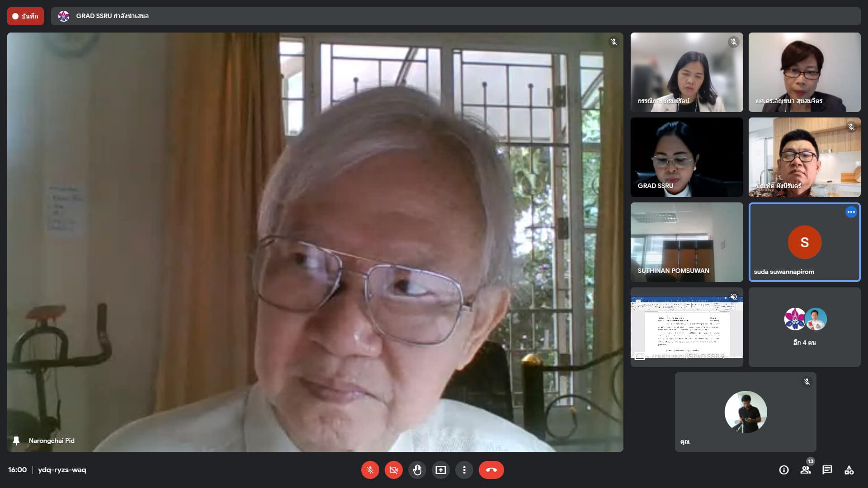Turn on camera using the red camera button

pos(393,470)
